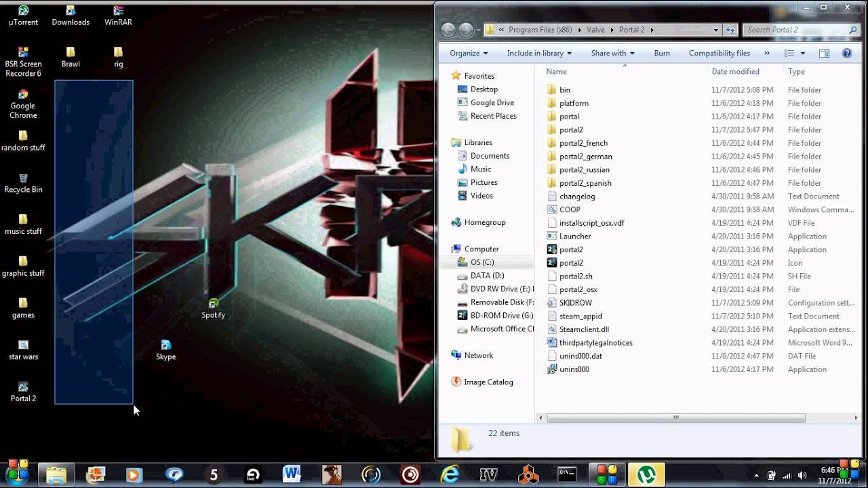This screenshot has height=488, width=868.
Task: Open the command prompt taskbar icon
Action: [567, 474]
